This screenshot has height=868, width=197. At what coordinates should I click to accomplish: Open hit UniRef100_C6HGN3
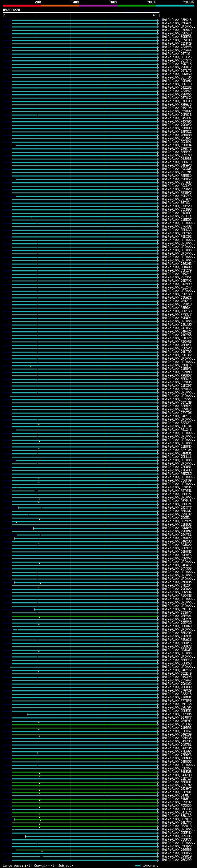(x=177, y=551)
